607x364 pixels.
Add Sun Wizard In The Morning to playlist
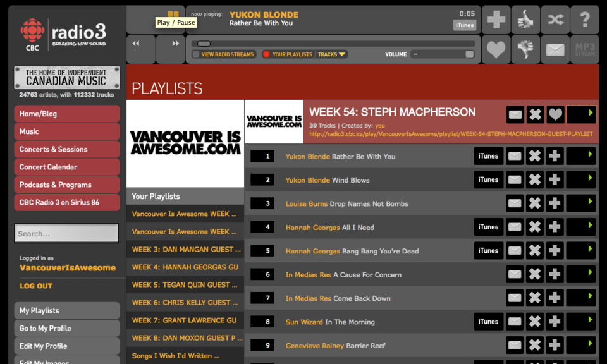pos(555,322)
